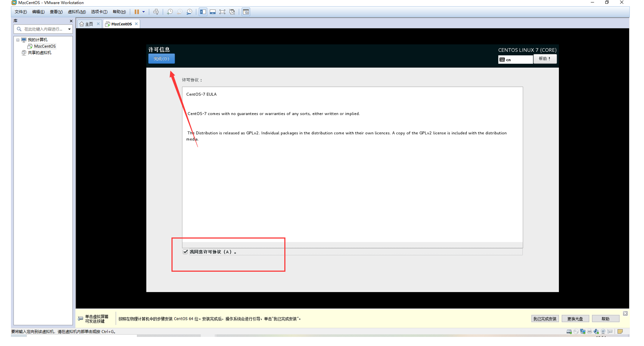Close the 主页 tab

click(98, 24)
